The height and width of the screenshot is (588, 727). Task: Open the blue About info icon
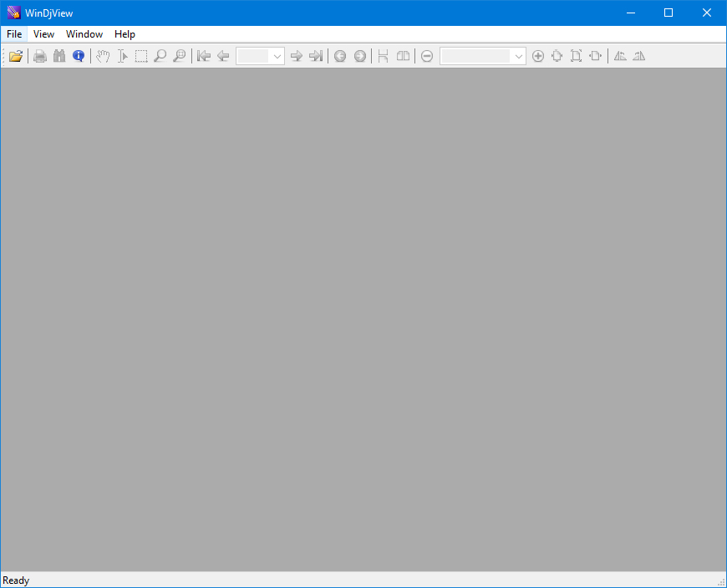(79, 56)
